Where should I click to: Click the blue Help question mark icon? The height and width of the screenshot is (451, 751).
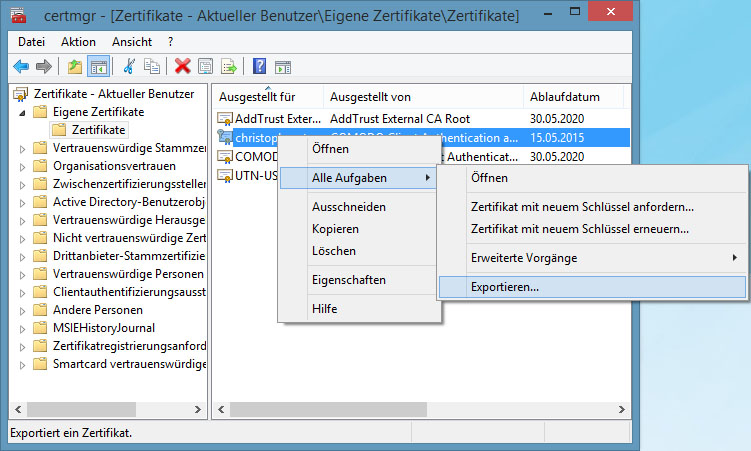point(259,66)
